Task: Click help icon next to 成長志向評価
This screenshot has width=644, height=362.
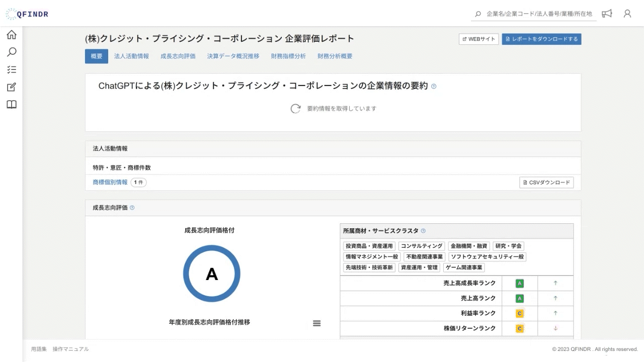Action: (x=132, y=208)
